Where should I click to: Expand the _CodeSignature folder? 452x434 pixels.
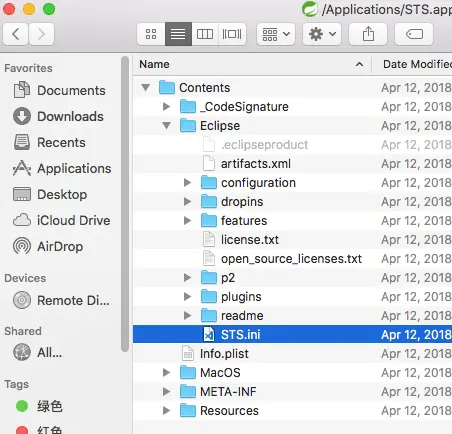[166, 107]
